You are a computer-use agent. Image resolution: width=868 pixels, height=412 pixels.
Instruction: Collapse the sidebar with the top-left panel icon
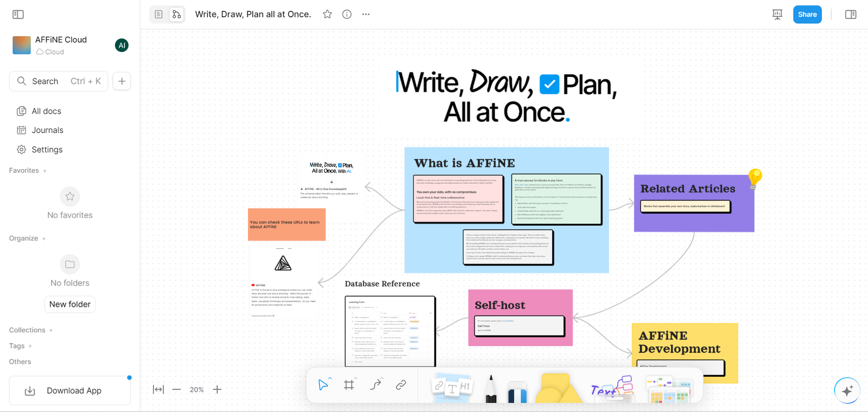(x=18, y=15)
